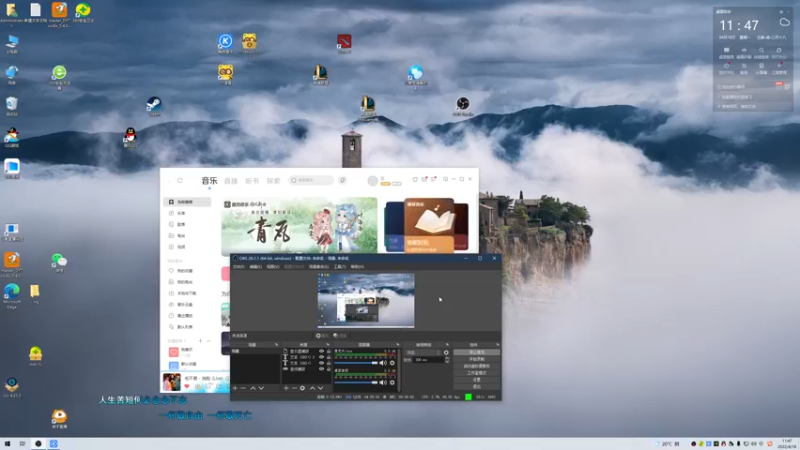800x450 pixels.
Task: Increase transition duration with stepper arrow
Action: (x=447, y=358)
